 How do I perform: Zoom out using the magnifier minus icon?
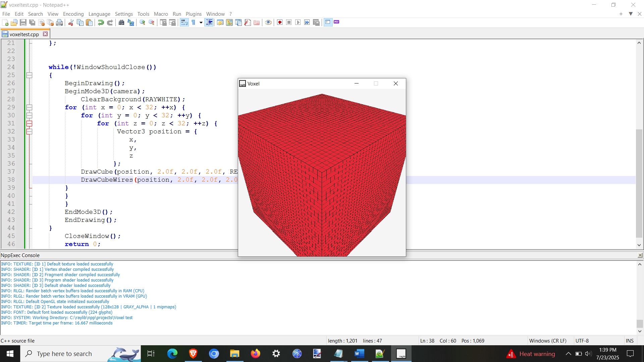(152, 22)
